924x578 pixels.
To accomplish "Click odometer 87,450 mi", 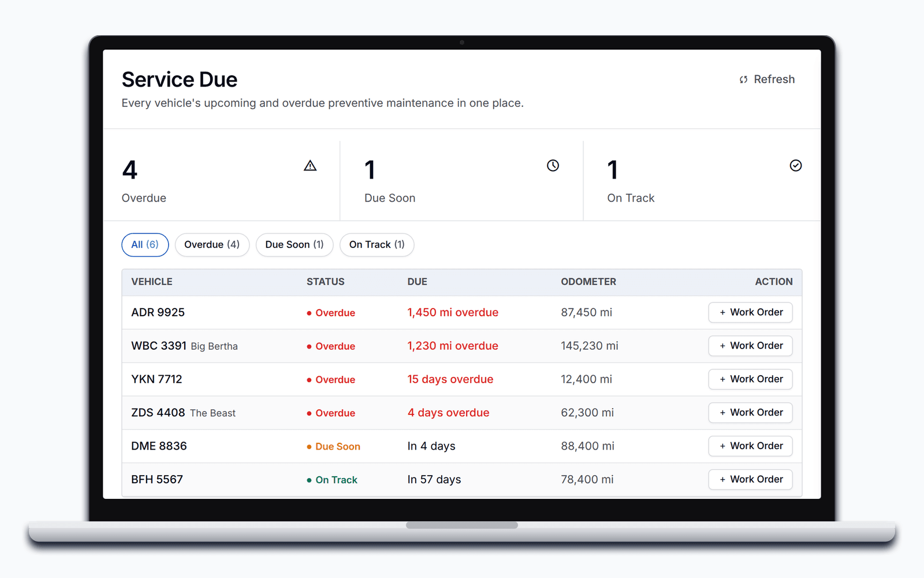I will [x=587, y=313].
